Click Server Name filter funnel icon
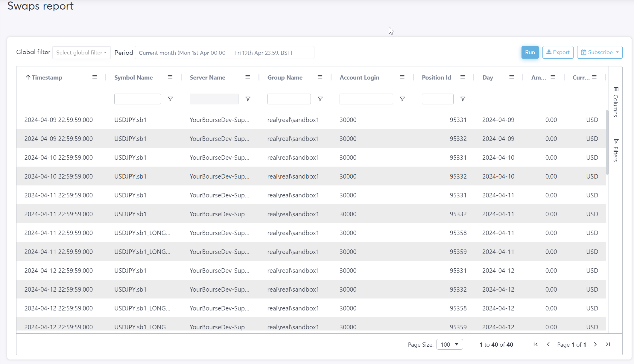 point(248,99)
